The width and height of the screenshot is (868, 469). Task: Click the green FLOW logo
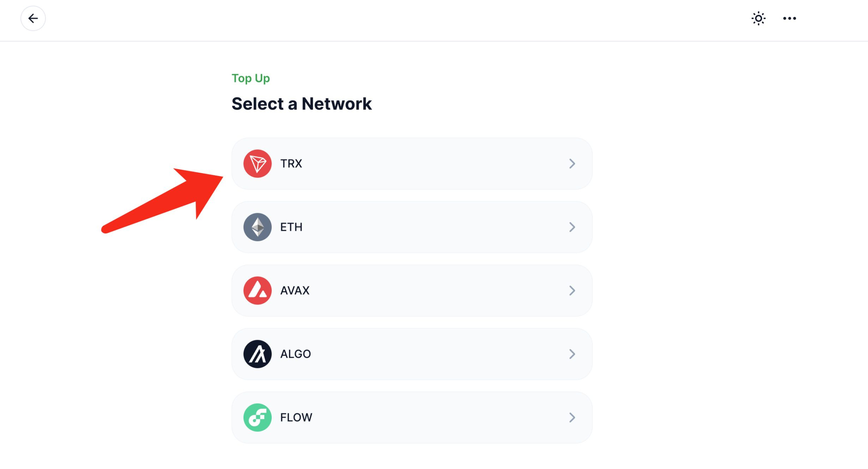pos(257,417)
